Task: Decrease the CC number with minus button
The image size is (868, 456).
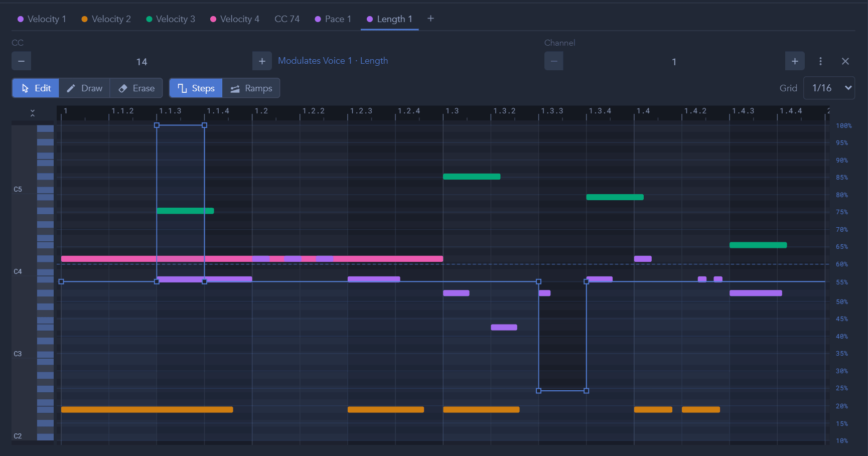Action: coord(21,61)
